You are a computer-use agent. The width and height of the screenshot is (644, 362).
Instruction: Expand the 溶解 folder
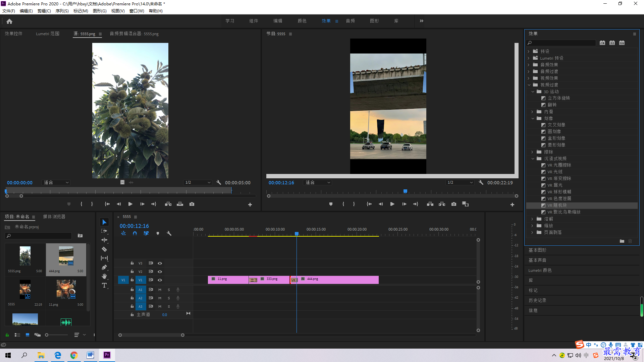pyautogui.click(x=532, y=219)
